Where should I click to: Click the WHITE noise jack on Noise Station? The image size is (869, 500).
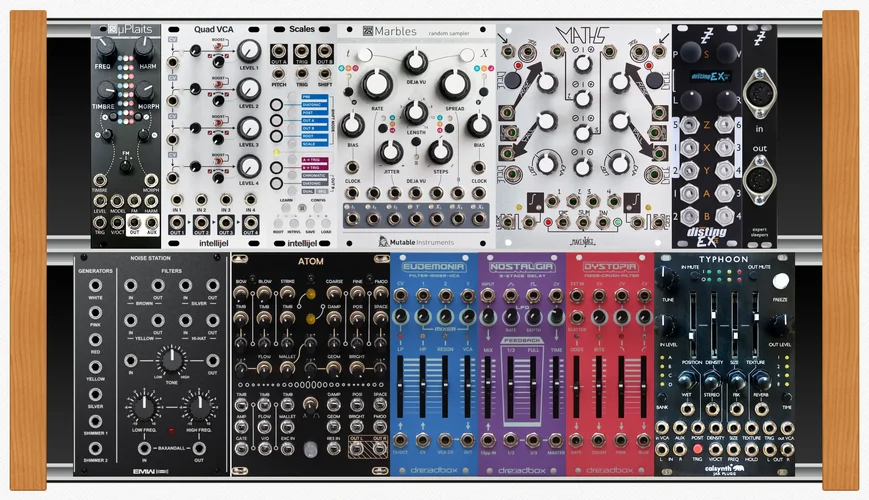pyautogui.click(x=95, y=285)
